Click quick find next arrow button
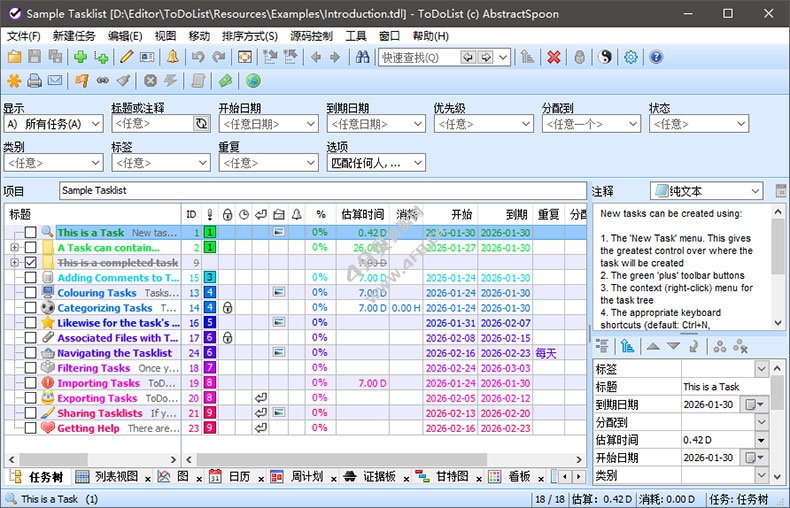This screenshot has width=790, height=508. [486, 57]
